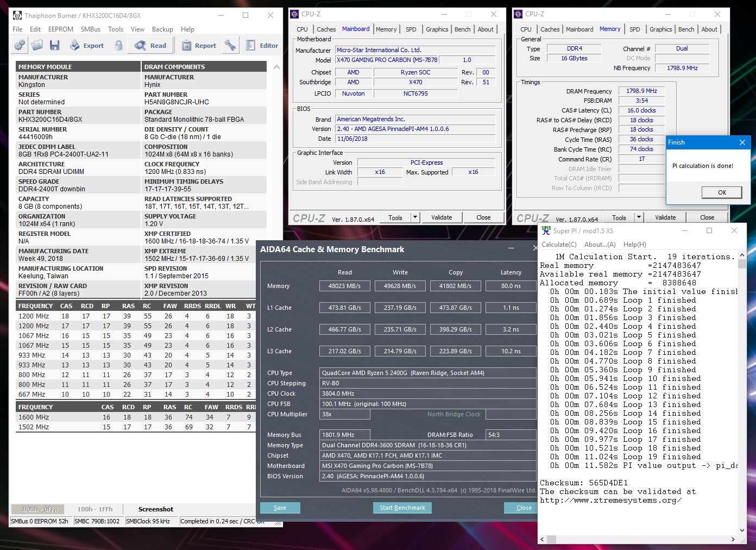Image resolution: width=756 pixels, height=550 pixels.
Task: Switch to SPD tab in Memory CPU-Z window
Action: (x=635, y=29)
